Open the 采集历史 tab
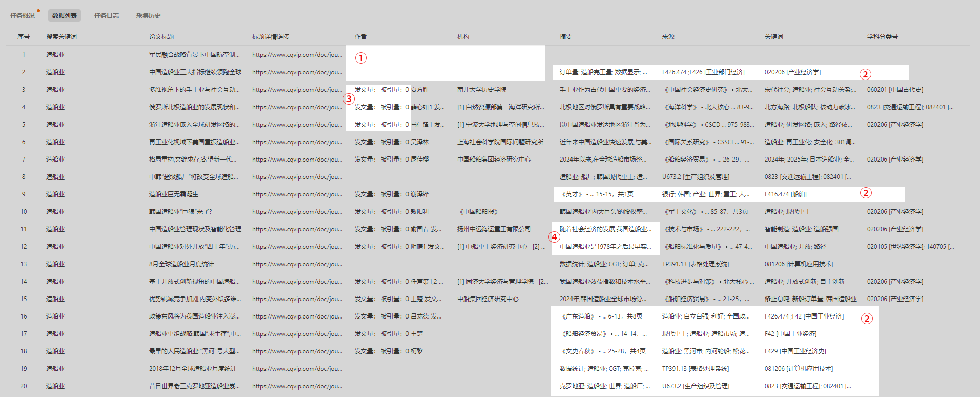 [x=149, y=16]
